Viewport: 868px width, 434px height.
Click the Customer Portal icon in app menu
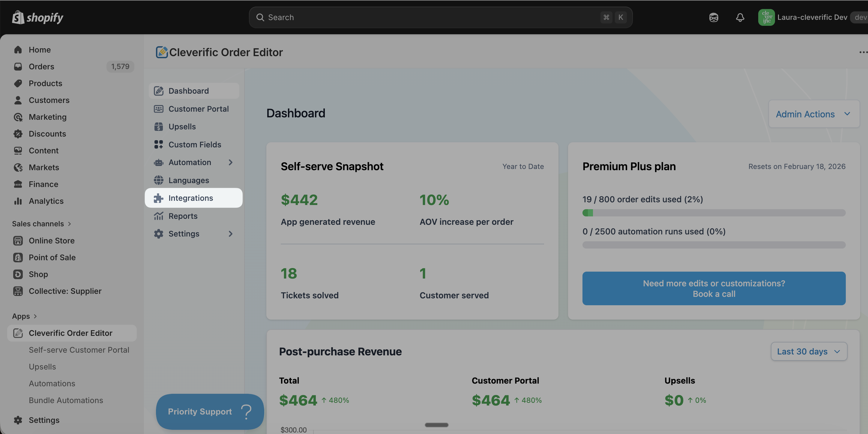coord(158,109)
